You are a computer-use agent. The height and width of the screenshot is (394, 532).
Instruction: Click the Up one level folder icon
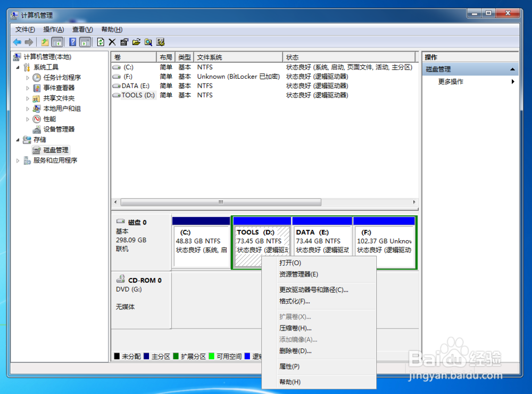pos(45,42)
